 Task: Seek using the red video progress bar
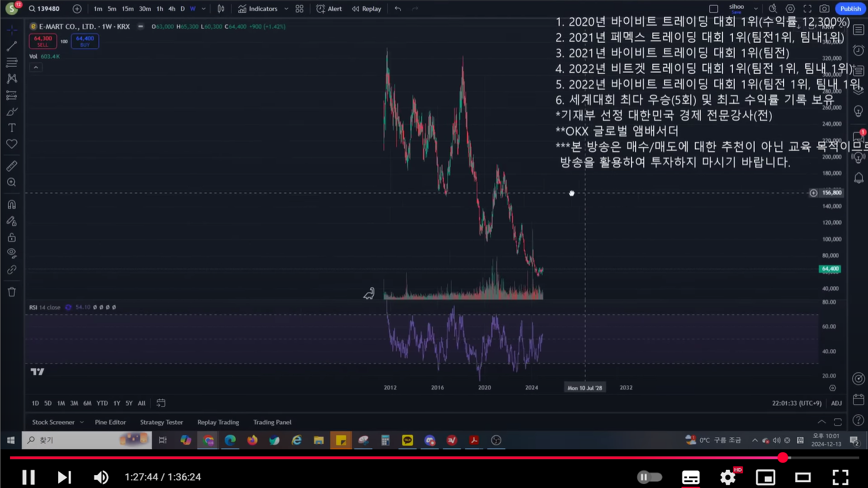(434, 457)
